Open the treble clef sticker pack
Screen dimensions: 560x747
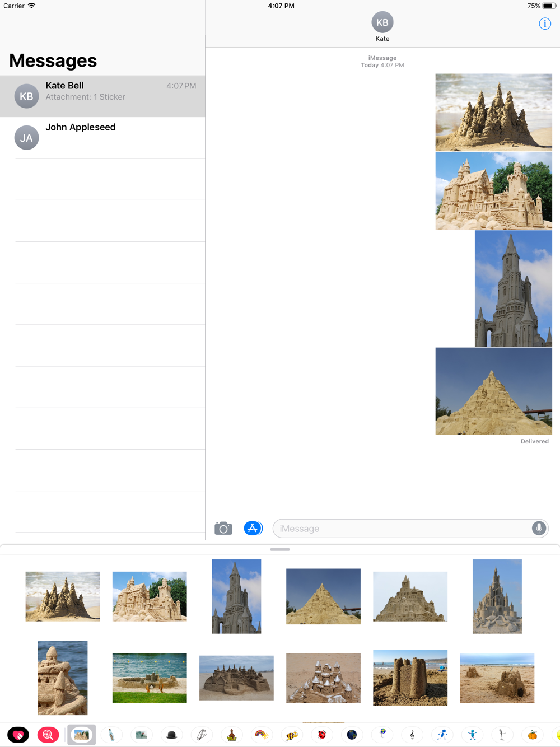pos(412,735)
